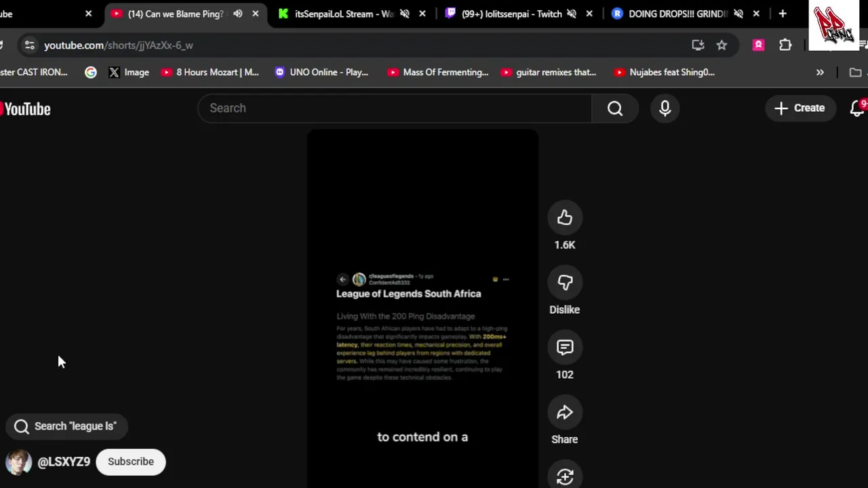Unmute the lolitssenpai Twitch tab
868x488 pixels.
point(572,14)
